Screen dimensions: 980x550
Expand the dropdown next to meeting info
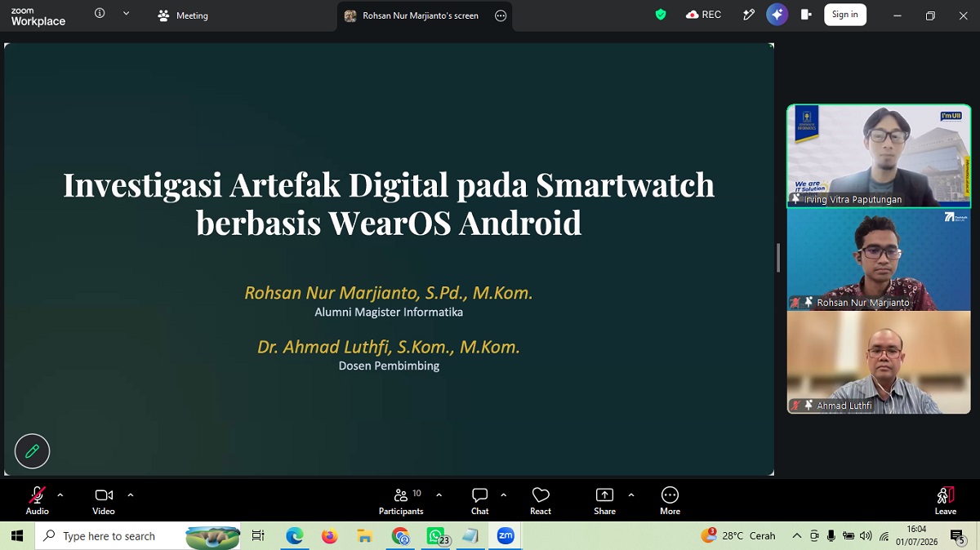pyautogui.click(x=126, y=13)
